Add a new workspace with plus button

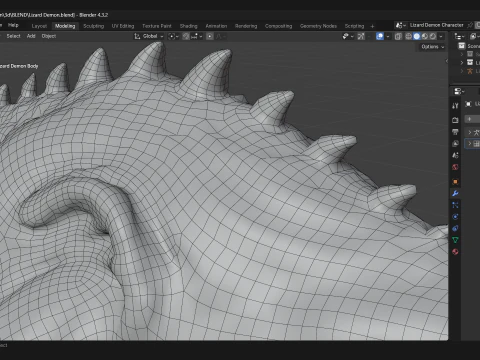372,26
